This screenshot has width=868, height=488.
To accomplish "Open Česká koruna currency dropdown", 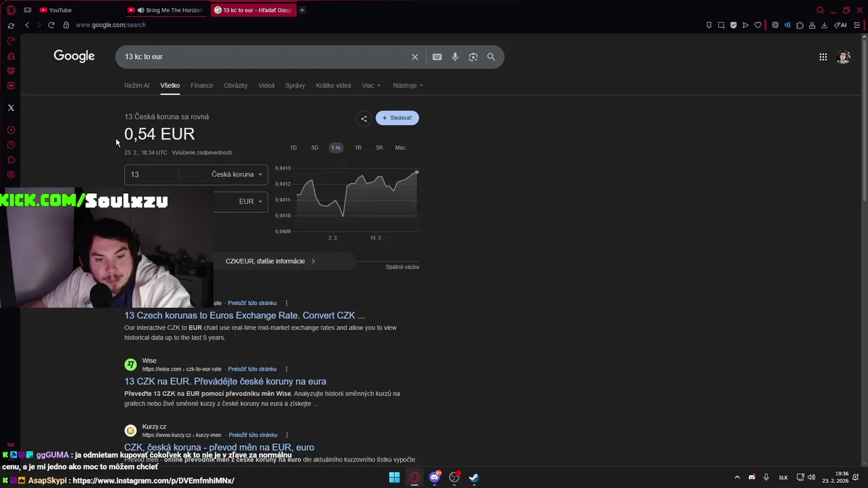I will 237,174.
